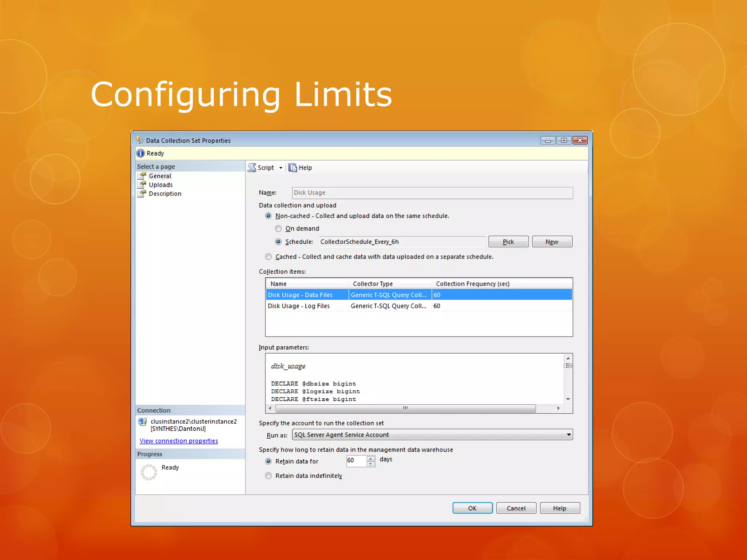This screenshot has height=560, width=747.
Task: Click the horizontal scroll right arrow
Action: click(x=558, y=408)
